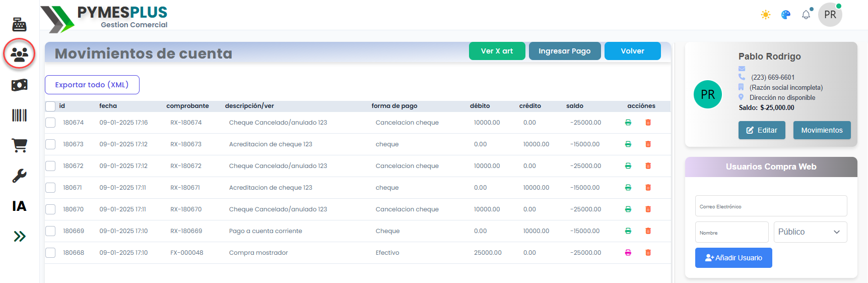This screenshot has height=283, width=868.
Task: Open the Público dropdown
Action: [810, 232]
